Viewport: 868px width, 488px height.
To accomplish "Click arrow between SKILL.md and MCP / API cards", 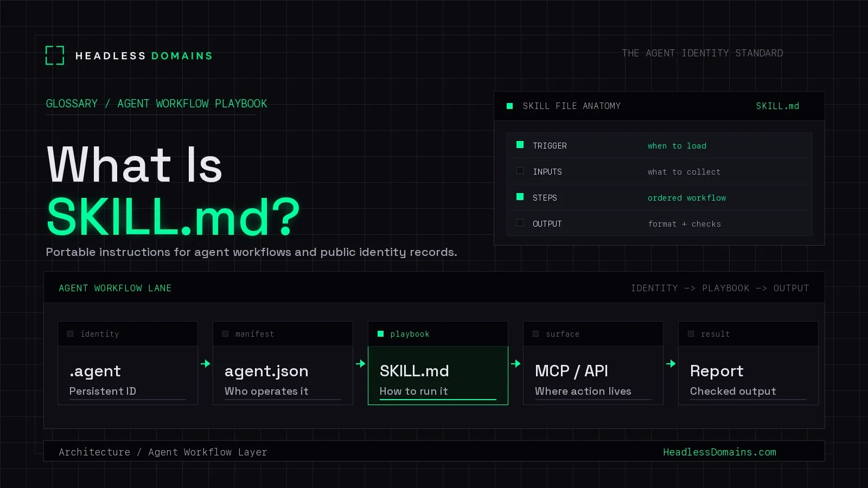I will click(x=515, y=363).
